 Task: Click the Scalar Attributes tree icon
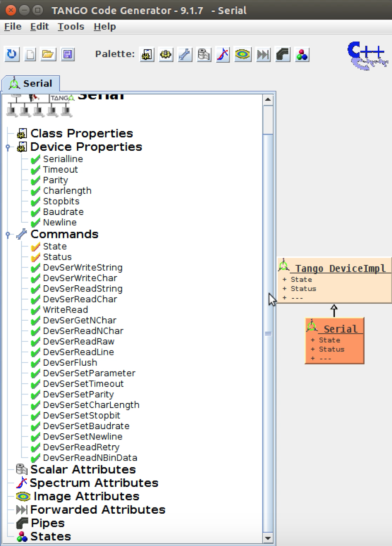(22, 469)
